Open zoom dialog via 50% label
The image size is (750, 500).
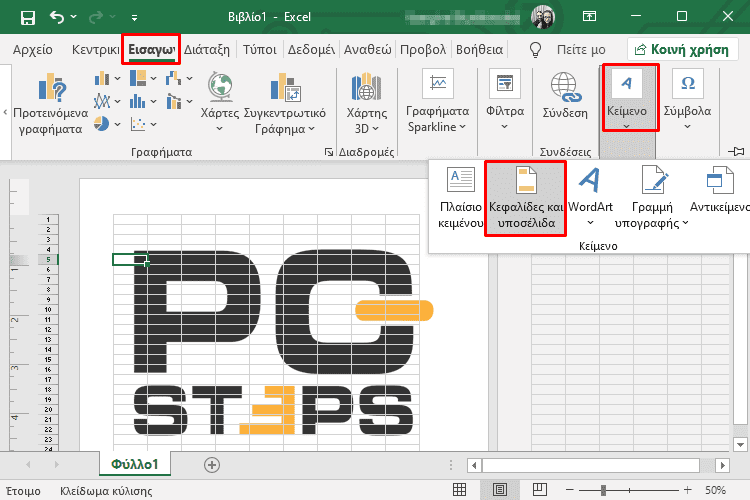coord(716,490)
